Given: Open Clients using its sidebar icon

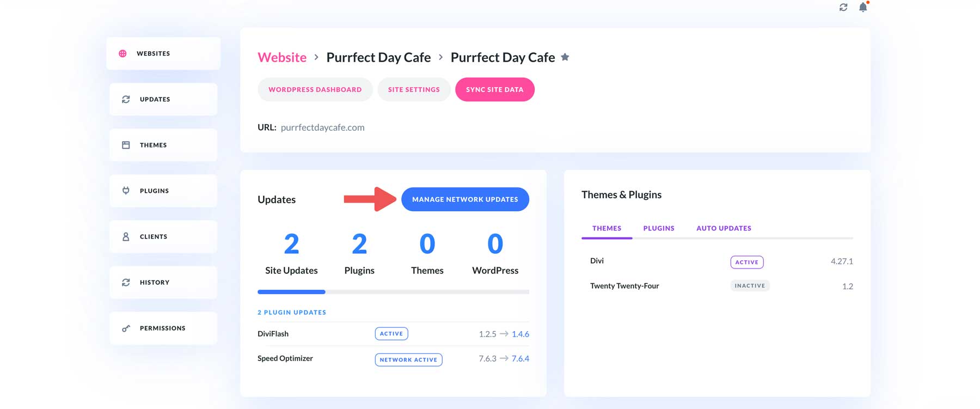Looking at the screenshot, I should tap(125, 236).
